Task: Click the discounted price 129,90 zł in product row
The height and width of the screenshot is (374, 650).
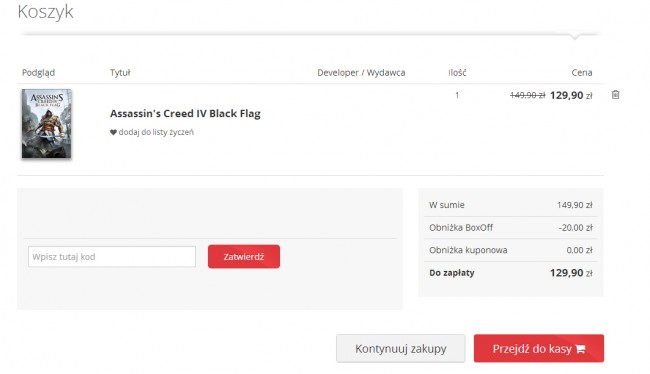Action: 571,95
